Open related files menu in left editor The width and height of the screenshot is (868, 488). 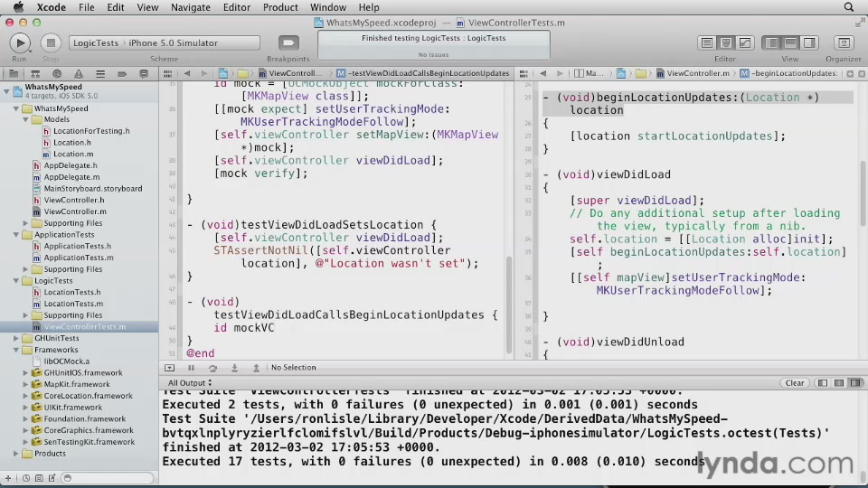[x=168, y=73]
